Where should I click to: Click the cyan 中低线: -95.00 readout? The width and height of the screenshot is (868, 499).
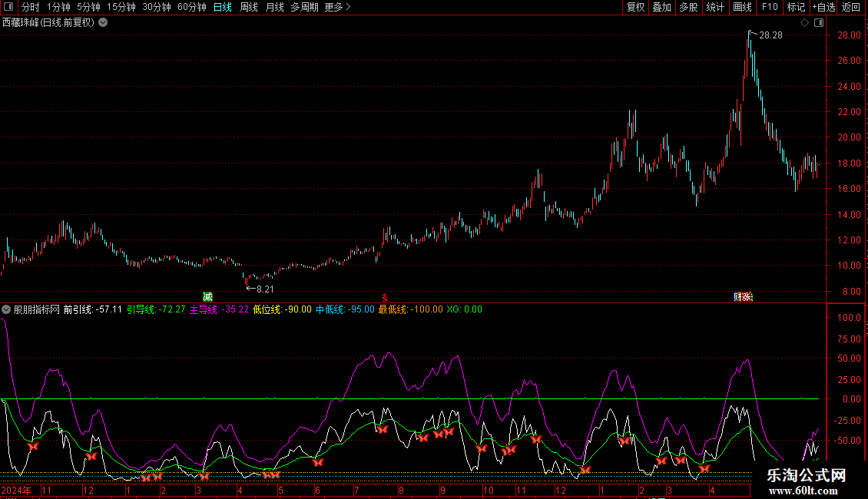coord(346,310)
